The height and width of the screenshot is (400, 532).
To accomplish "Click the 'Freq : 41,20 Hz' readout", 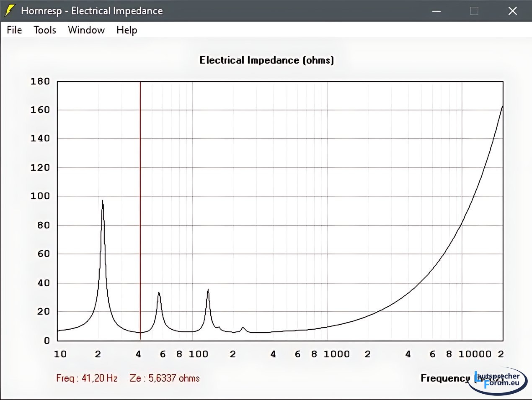I will [87, 378].
